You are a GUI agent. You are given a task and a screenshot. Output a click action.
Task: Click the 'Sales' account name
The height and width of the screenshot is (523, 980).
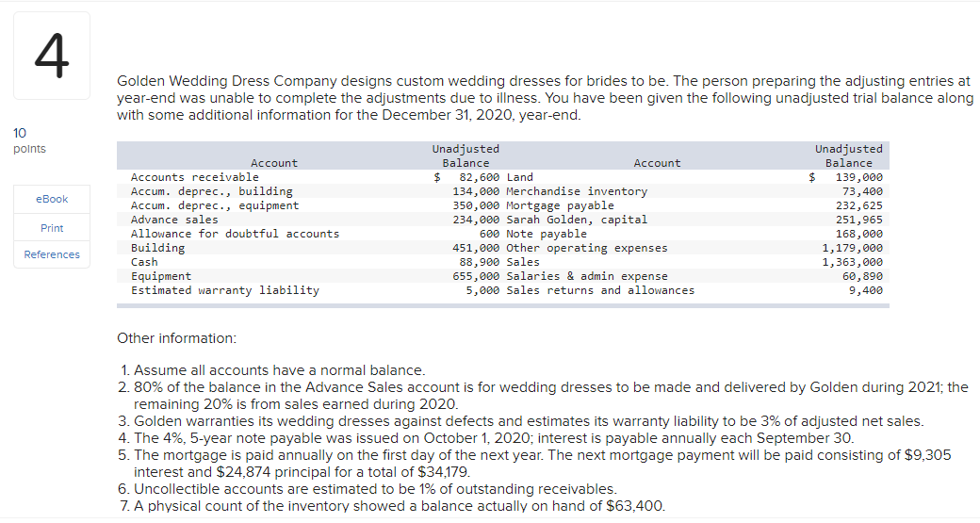(x=523, y=262)
